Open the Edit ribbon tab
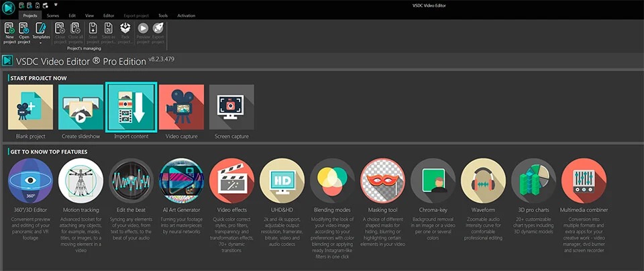Image resolution: width=644 pixels, height=271 pixels. [x=72, y=15]
